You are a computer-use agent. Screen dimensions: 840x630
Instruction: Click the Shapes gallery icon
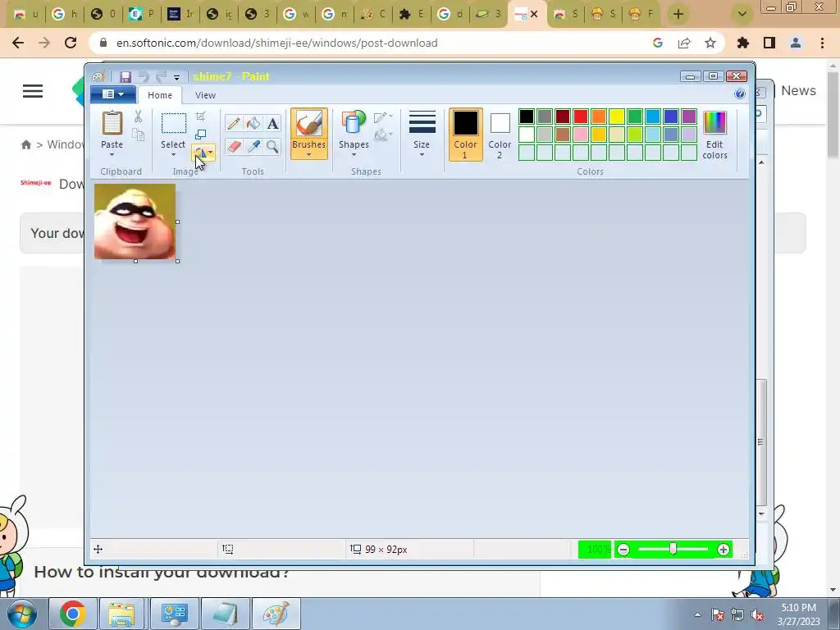354,123
